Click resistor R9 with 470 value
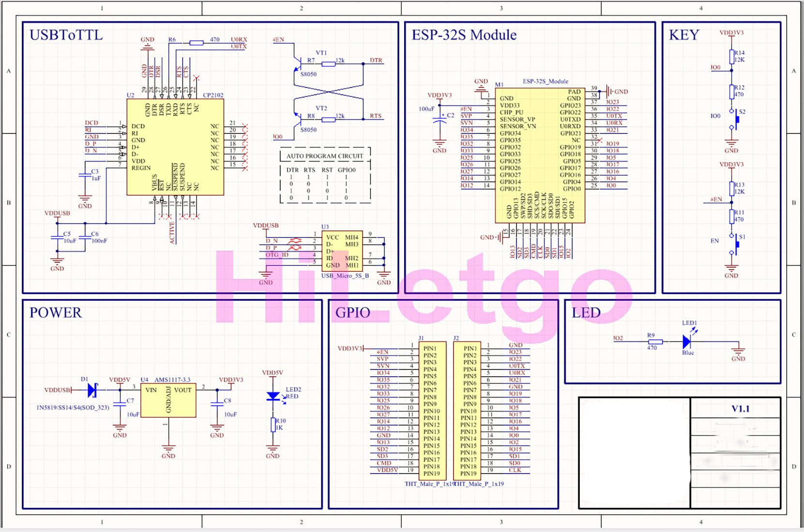This screenshot has height=532, width=804. (x=654, y=342)
